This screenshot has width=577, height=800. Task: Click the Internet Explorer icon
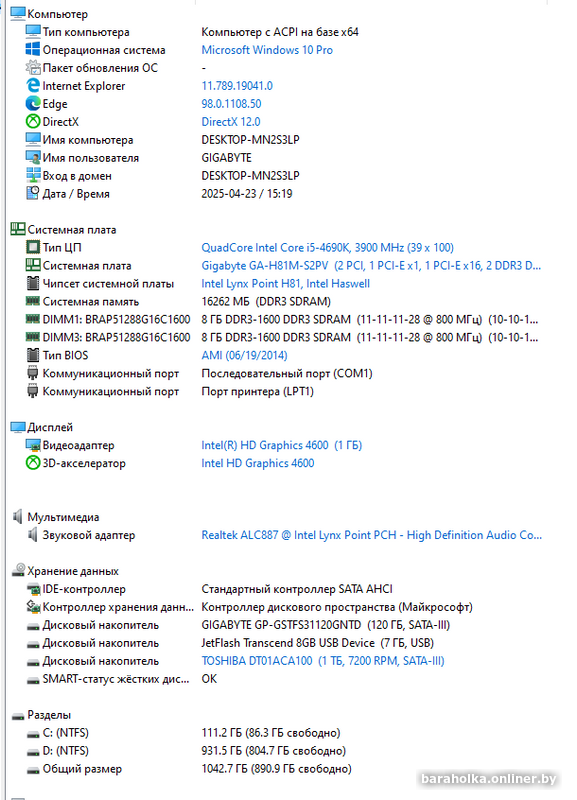coord(33,85)
